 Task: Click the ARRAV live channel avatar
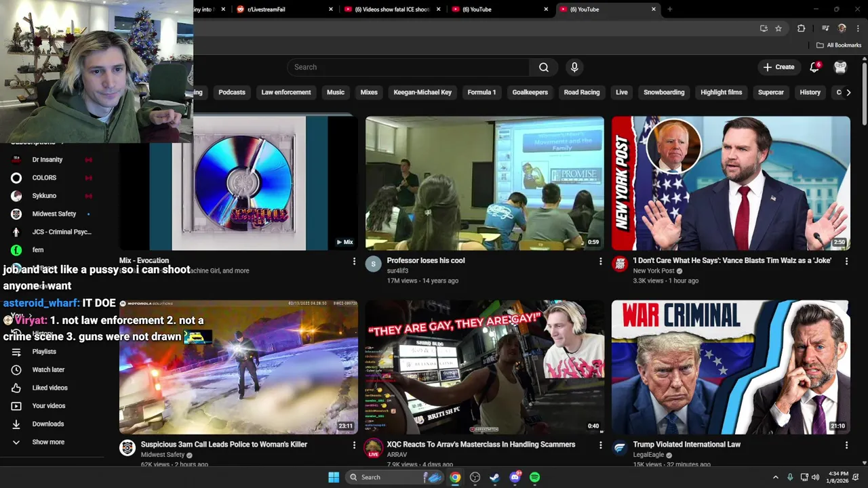tap(374, 448)
